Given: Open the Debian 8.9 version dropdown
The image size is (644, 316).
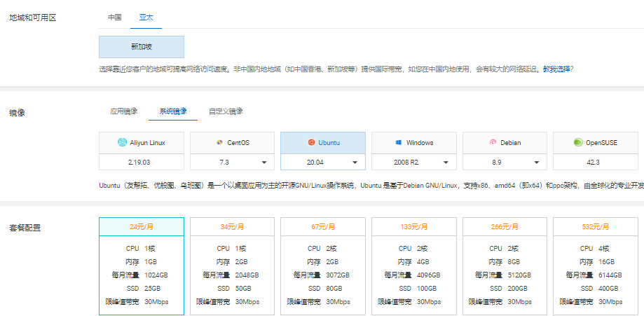Looking at the screenshot, I should pos(505,162).
